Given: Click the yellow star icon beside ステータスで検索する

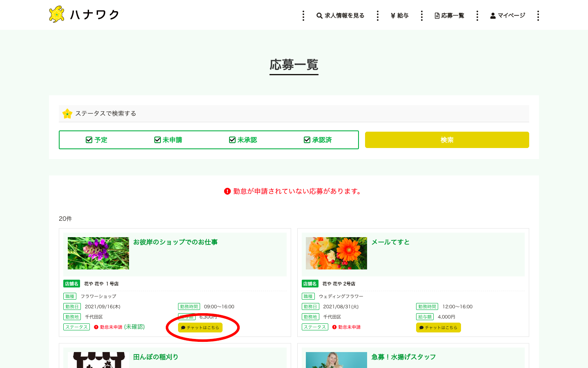Looking at the screenshot, I should point(67,114).
